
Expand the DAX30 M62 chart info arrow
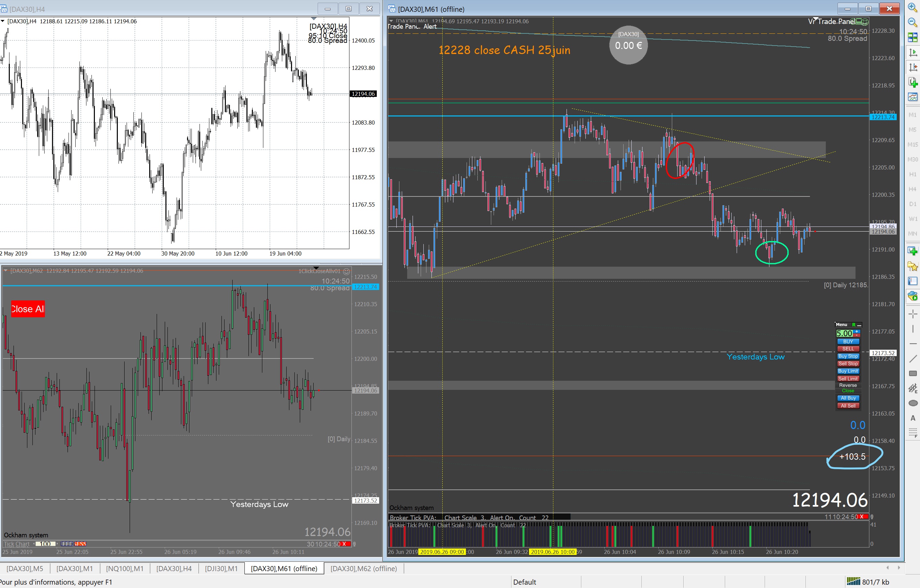(5, 270)
